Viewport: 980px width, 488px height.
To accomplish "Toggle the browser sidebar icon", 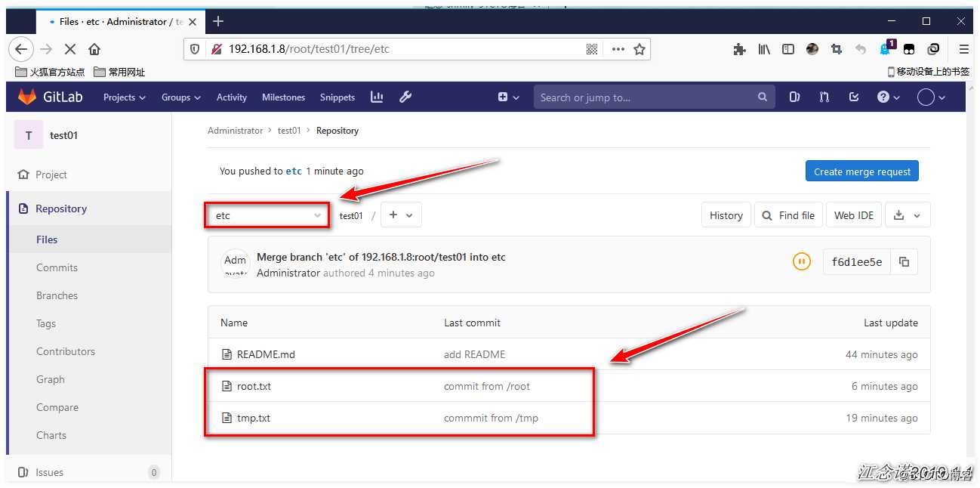I will click(788, 49).
